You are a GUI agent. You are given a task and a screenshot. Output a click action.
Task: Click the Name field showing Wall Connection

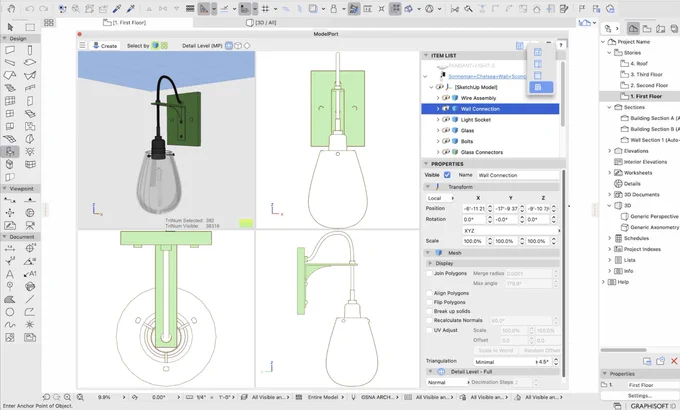click(518, 175)
